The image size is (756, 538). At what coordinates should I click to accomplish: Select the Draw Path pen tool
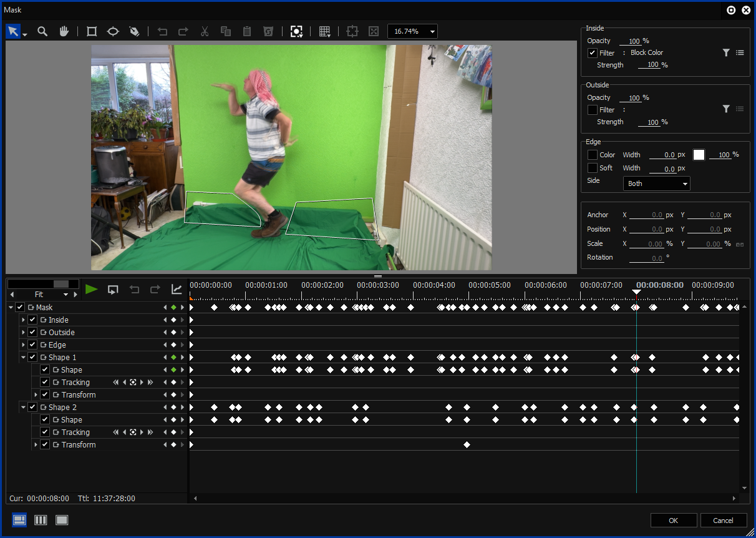[134, 31]
